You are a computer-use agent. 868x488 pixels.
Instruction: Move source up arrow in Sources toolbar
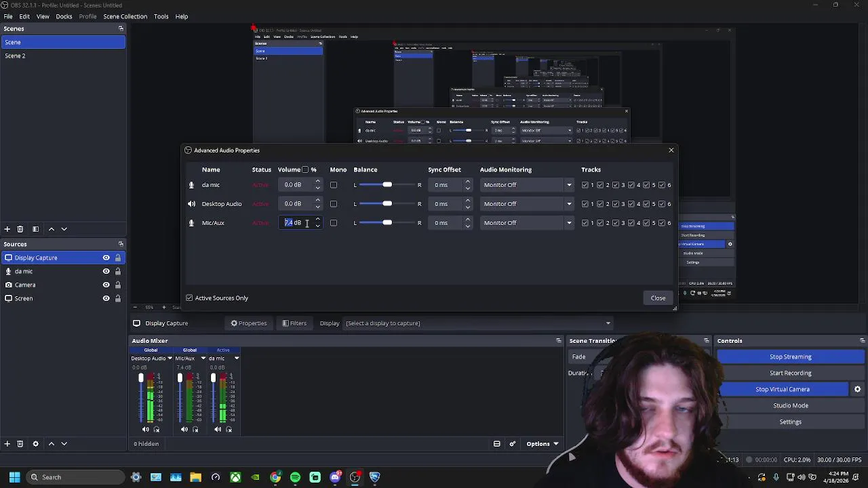pyautogui.click(x=51, y=444)
